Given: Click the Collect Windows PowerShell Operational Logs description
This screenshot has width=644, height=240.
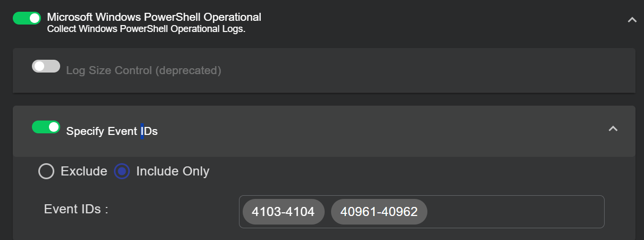Looking at the screenshot, I should [146, 29].
